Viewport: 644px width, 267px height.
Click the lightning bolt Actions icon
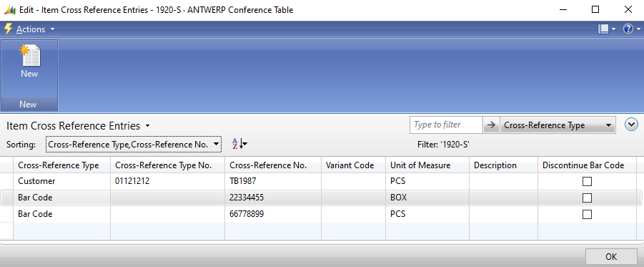[8, 29]
